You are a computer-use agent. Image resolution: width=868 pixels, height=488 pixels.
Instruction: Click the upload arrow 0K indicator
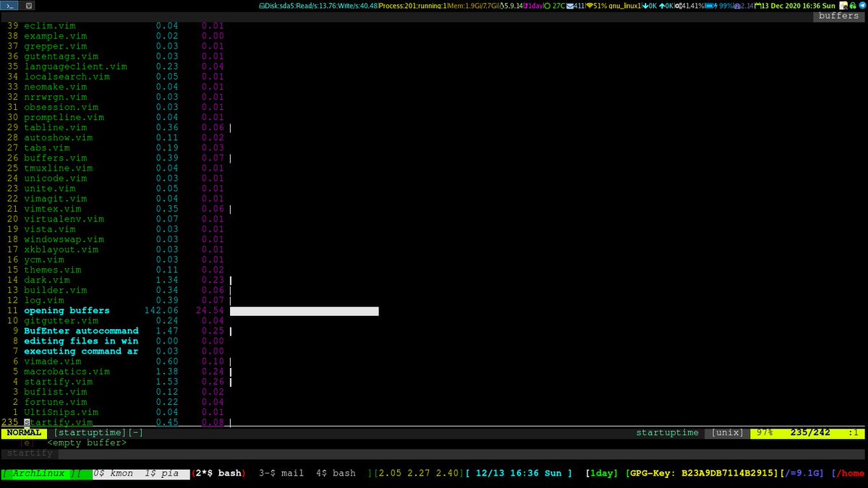666,6
